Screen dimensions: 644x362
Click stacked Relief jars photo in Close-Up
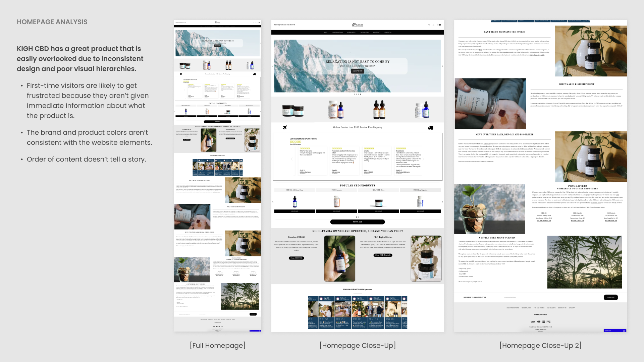click(426, 258)
